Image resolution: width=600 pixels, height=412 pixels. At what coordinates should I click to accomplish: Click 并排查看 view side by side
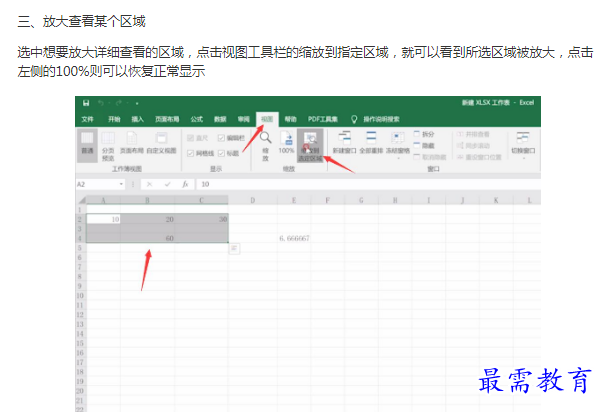click(473, 134)
